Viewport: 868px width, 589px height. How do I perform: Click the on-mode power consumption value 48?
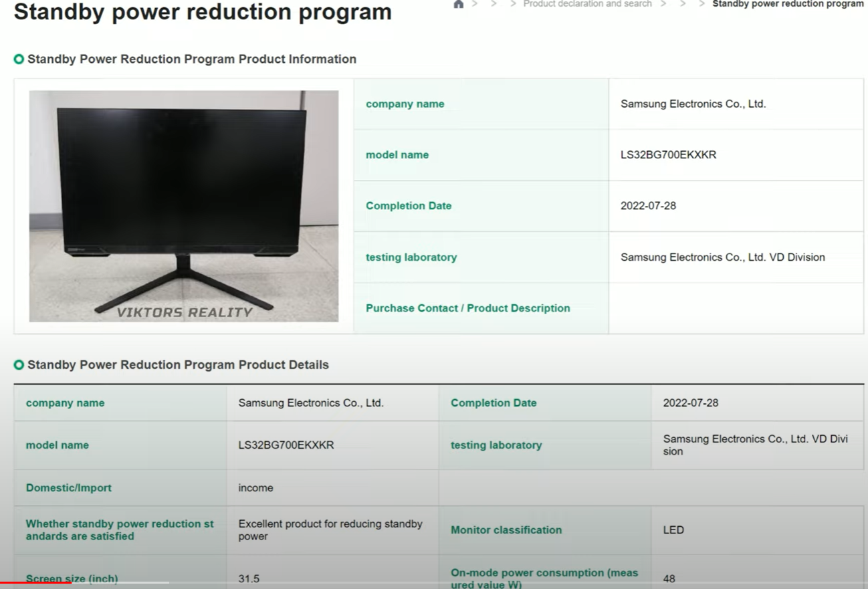point(669,578)
